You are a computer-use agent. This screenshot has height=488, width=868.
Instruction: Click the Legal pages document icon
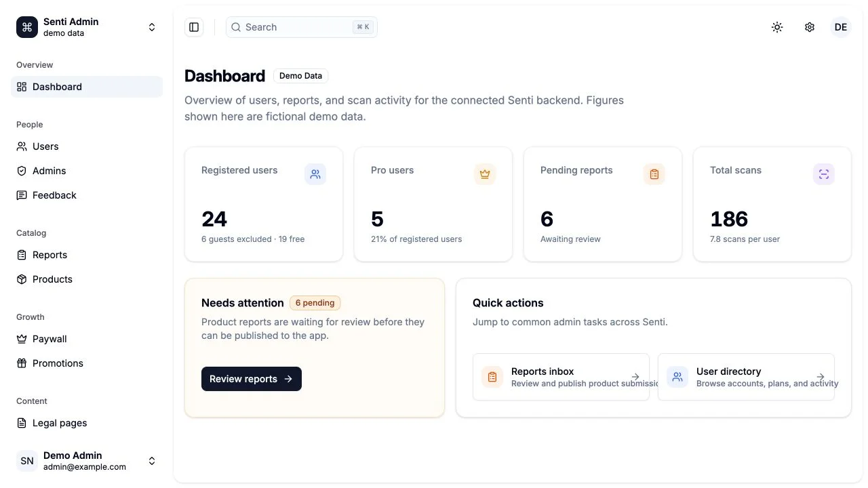(x=22, y=423)
